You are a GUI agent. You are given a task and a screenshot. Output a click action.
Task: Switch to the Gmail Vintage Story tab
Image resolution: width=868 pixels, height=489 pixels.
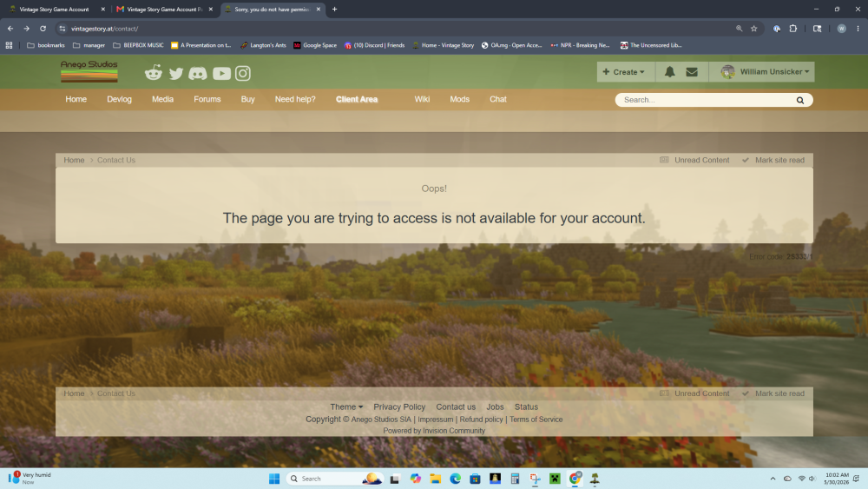[x=164, y=9]
